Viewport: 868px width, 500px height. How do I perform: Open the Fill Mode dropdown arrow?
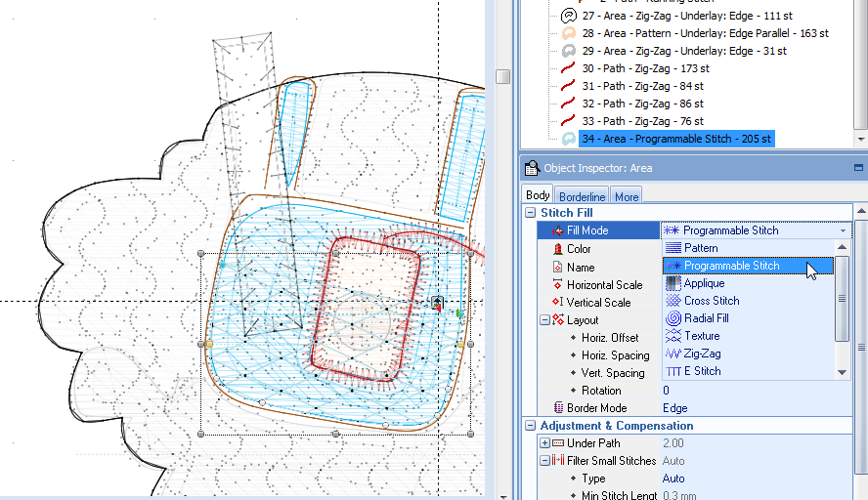pos(843,230)
